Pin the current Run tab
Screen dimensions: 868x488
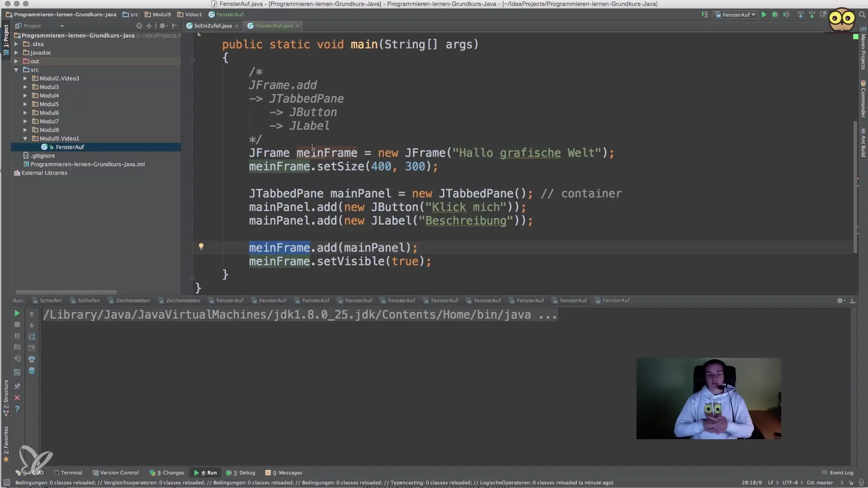17,386
